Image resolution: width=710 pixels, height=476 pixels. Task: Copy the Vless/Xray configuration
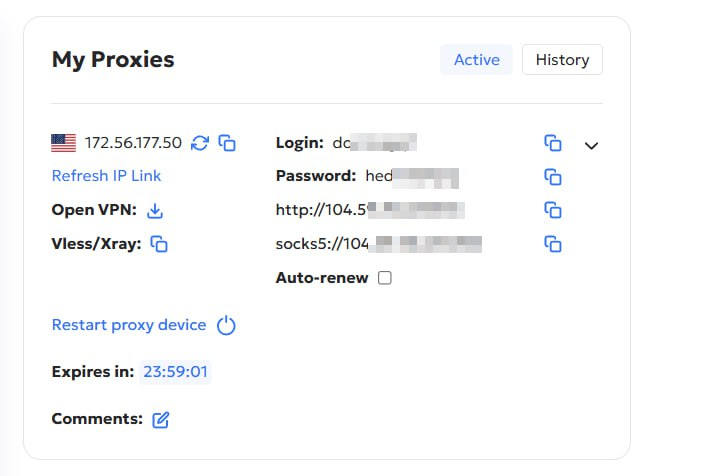click(x=159, y=243)
